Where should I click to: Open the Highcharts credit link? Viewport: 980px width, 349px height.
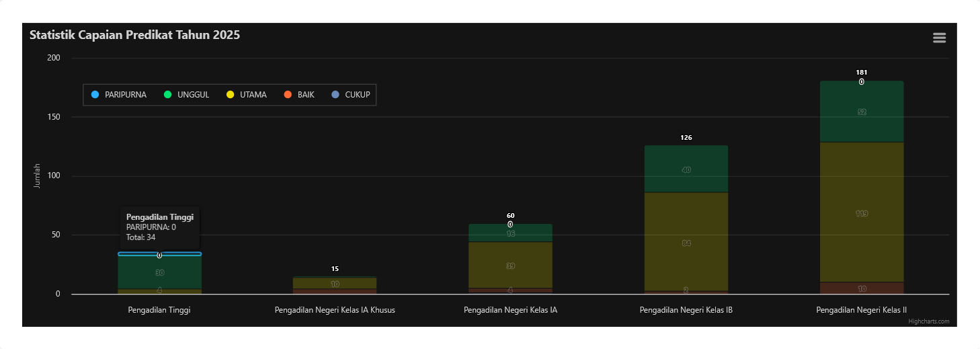[928, 321]
